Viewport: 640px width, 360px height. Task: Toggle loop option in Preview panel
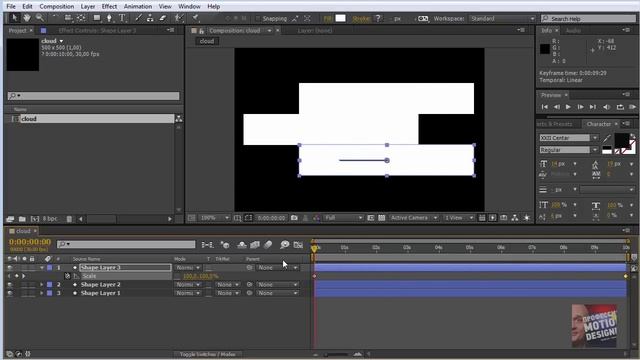click(x=620, y=107)
